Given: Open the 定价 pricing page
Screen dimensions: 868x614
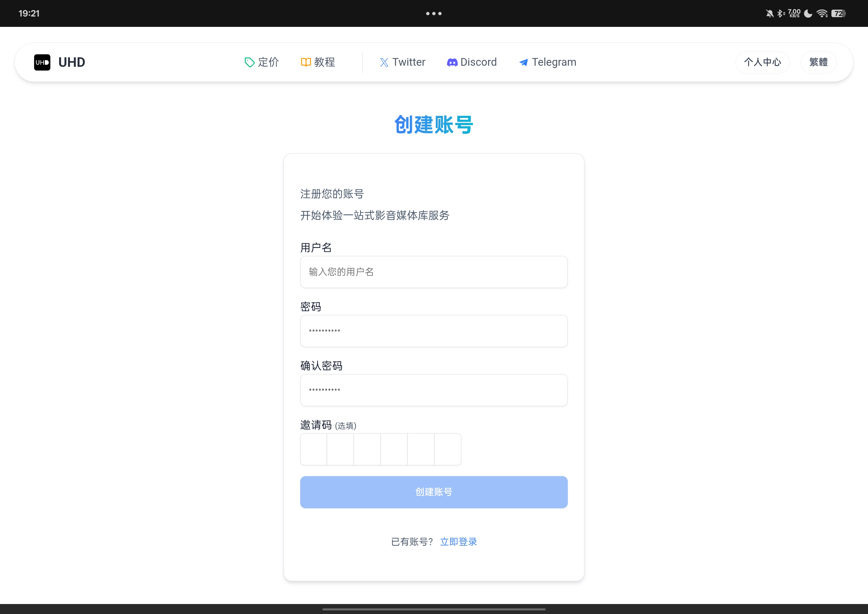Looking at the screenshot, I should 268,62.
